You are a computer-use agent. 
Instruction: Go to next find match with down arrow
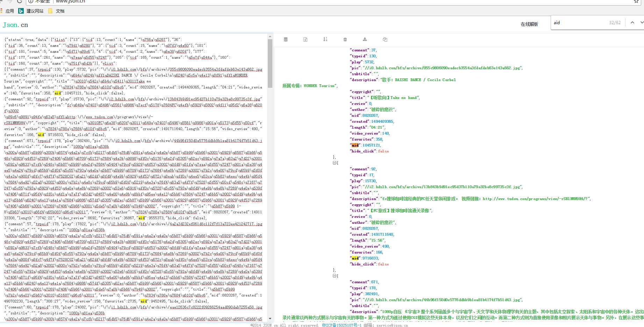(x=642, y=22)
